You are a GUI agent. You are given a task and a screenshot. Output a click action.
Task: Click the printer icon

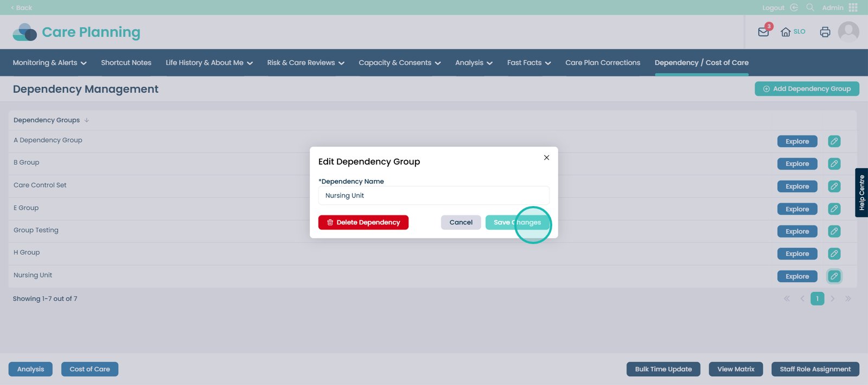825,32
